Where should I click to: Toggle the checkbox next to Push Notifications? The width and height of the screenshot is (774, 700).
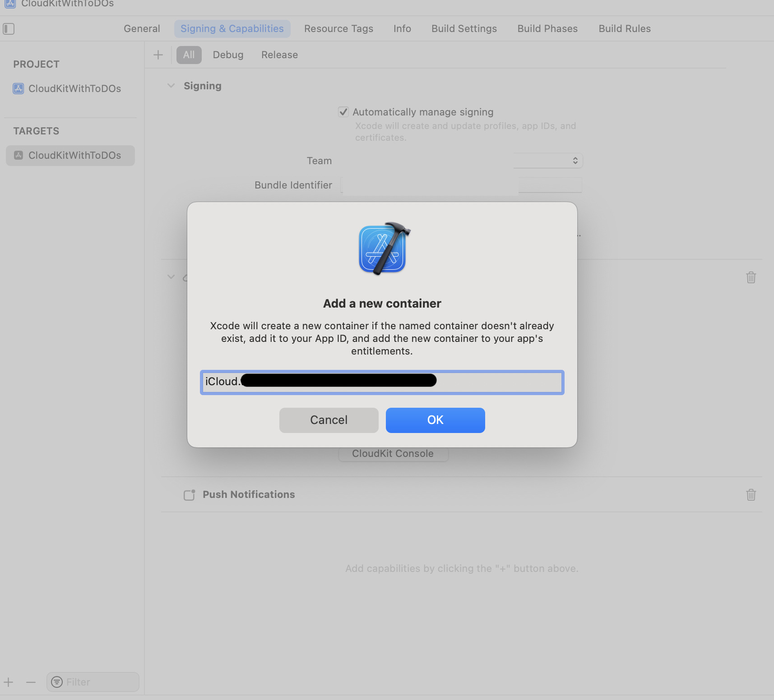189,495
